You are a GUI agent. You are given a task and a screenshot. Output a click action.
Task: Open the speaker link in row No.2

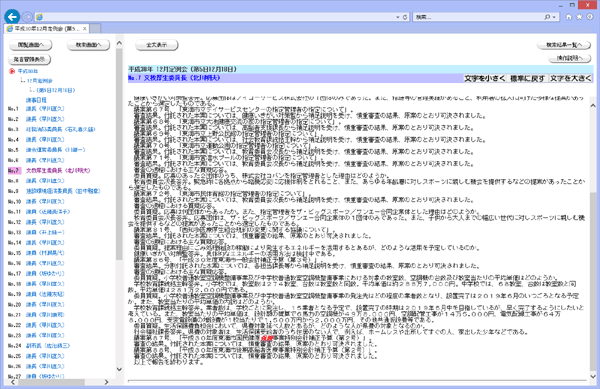click(x=45, y=119)
